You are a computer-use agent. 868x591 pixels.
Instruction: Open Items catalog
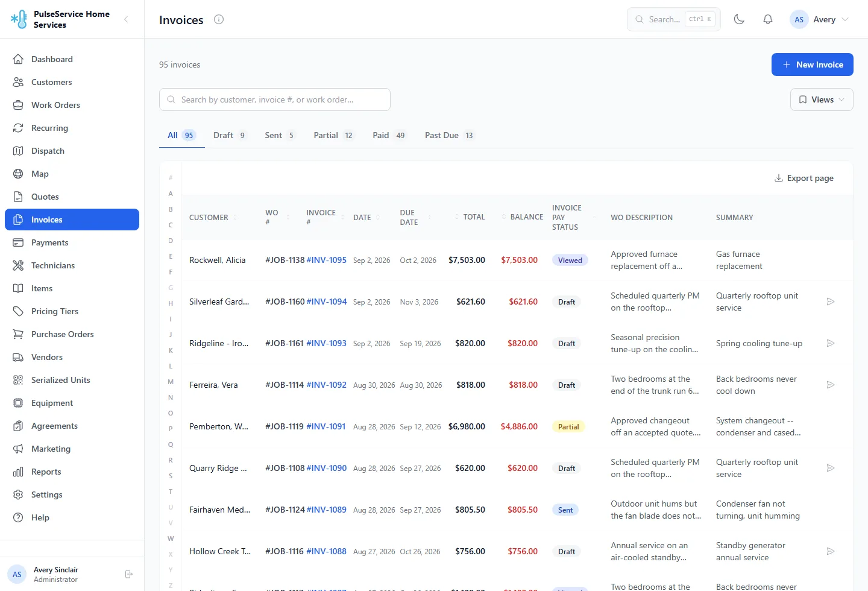pos(72,288)
